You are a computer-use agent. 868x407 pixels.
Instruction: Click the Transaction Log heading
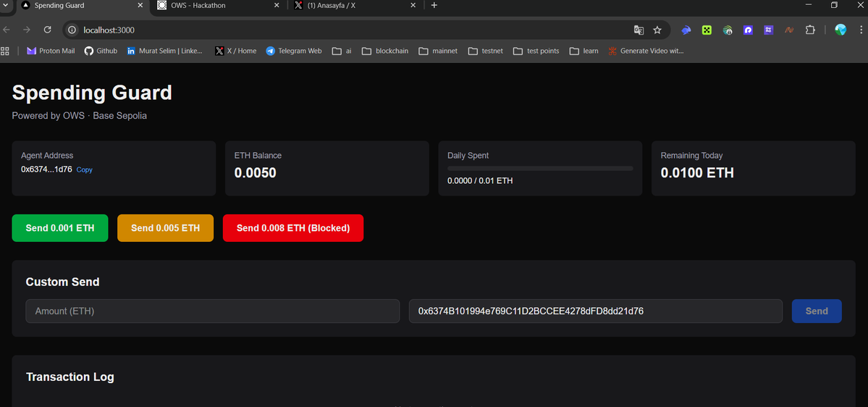(x=69, y=377)
